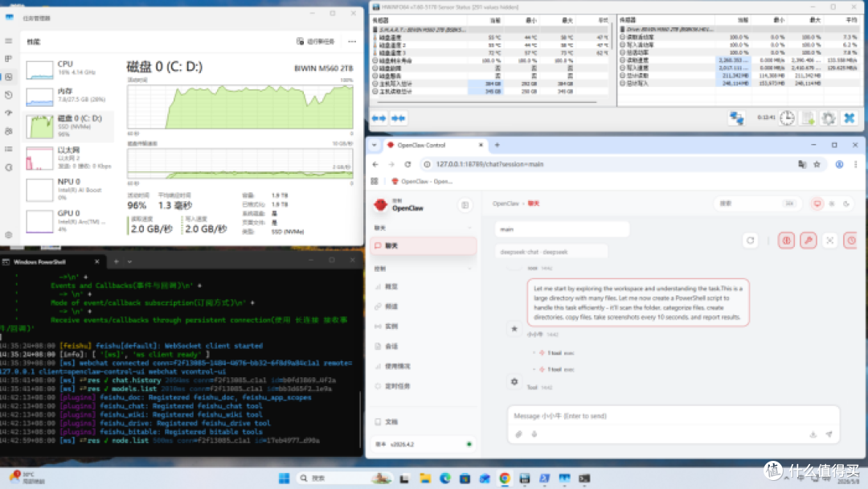Open Chrome tab search dropdown arrow
This screenshot has height=489, width=868.
click(375, 145)
